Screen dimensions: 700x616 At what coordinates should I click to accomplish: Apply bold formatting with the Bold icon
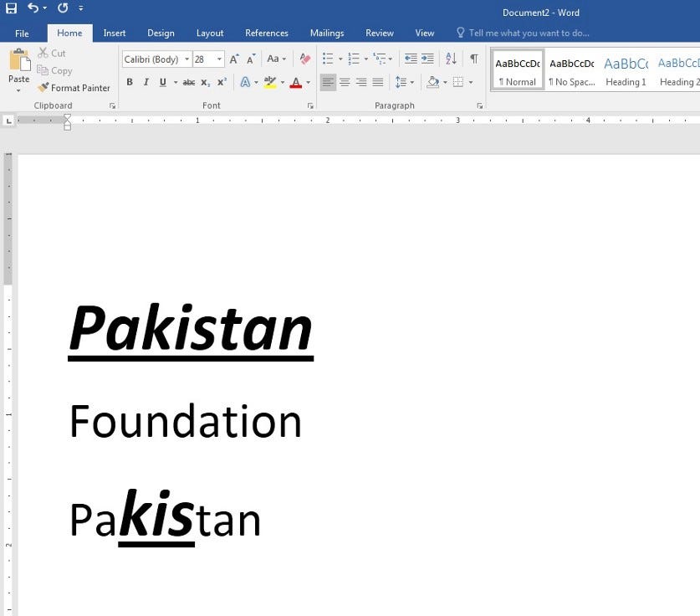[x=130, y=82]
